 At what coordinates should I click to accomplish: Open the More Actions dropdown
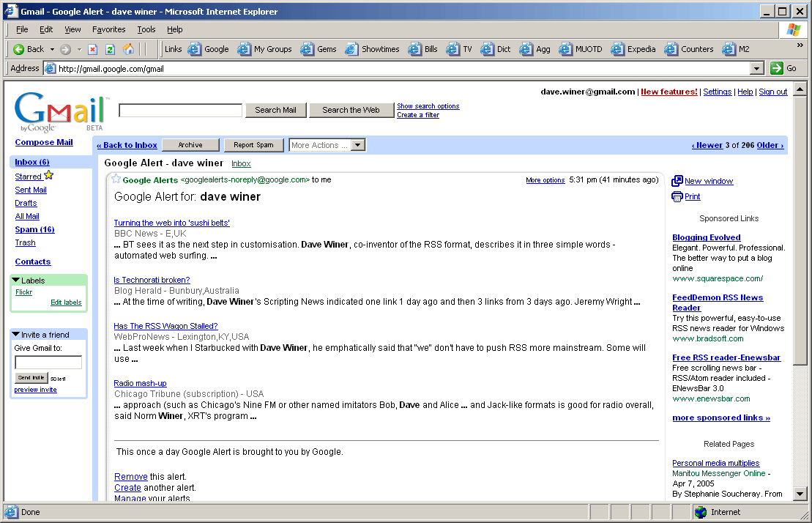(357, 145)
